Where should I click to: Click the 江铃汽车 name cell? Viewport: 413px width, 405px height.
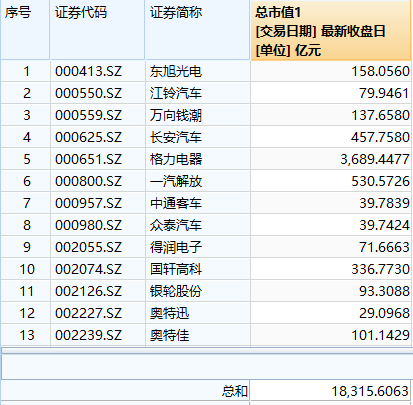(198, 93)
